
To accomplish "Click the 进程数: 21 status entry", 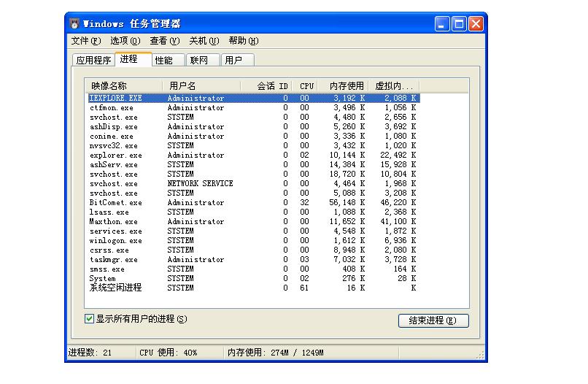I will coord(90,353).
